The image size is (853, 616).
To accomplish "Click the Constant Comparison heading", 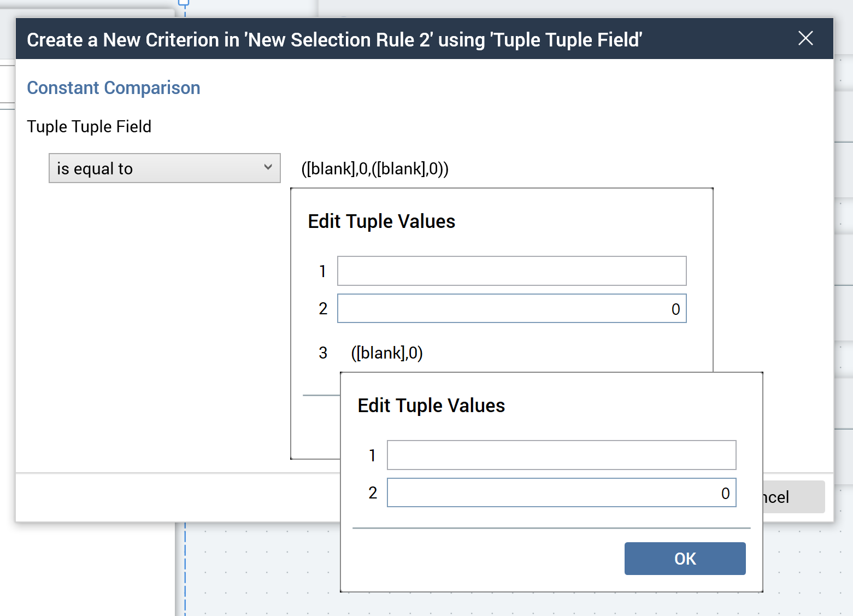I will 114,88.
